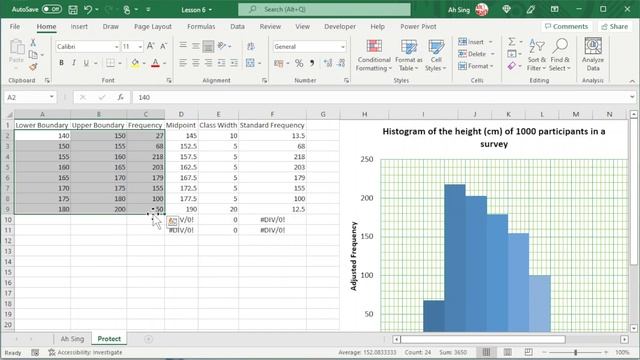Click into the formula bar field
Image resolution: width=640 pixels, height=360 pixels.
coord(380,97)
